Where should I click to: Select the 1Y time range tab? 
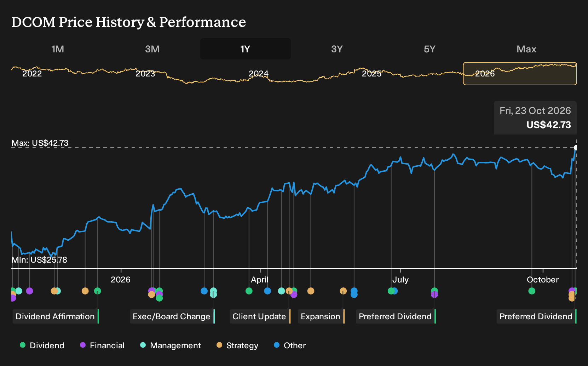tap(245, 49)
